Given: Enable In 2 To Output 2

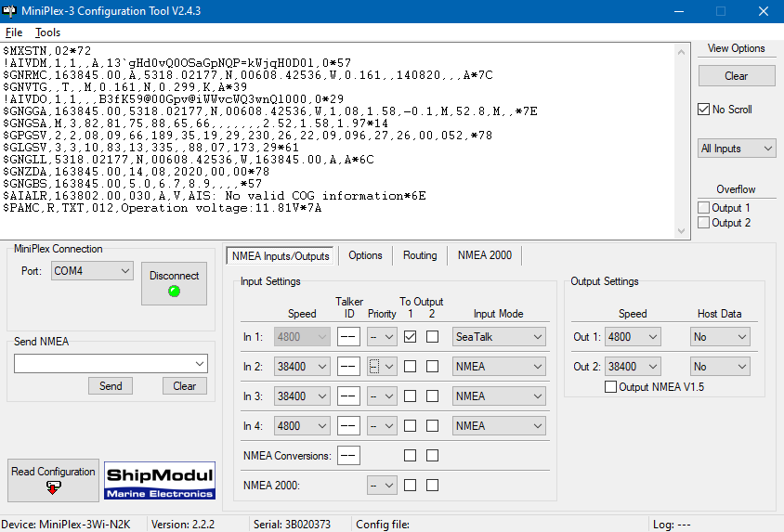Looking at the screenshot, I should 433,367.
